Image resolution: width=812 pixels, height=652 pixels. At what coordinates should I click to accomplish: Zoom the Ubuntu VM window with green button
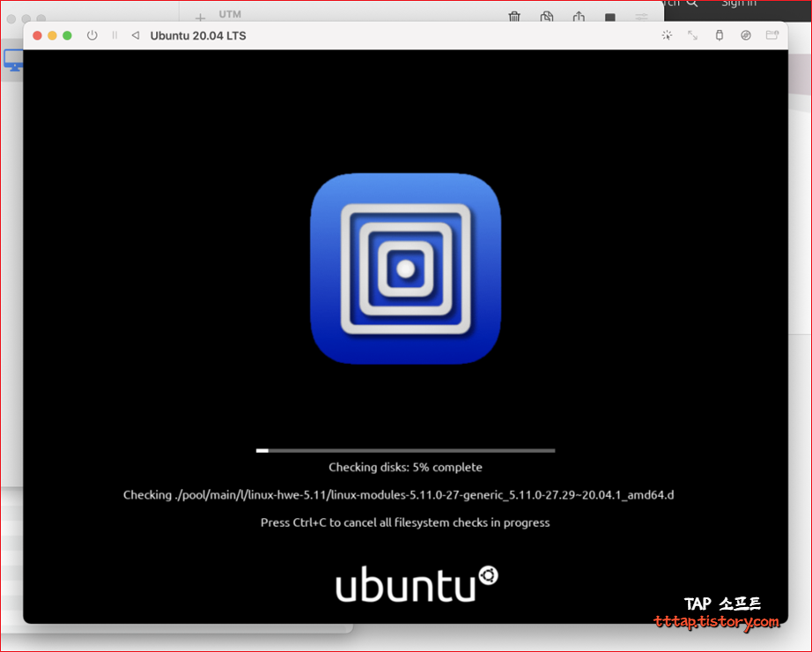67,35
